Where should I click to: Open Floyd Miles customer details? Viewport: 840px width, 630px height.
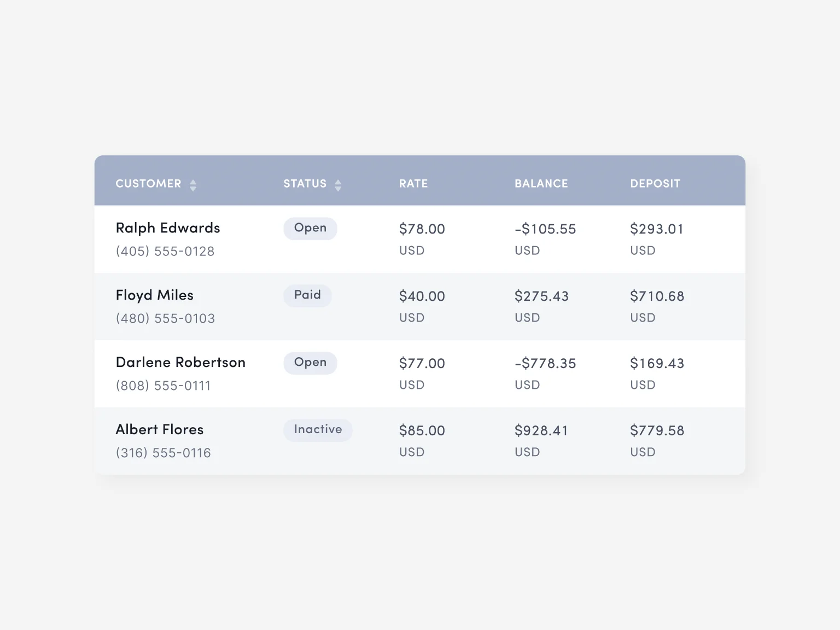click(x=154, y=295)
